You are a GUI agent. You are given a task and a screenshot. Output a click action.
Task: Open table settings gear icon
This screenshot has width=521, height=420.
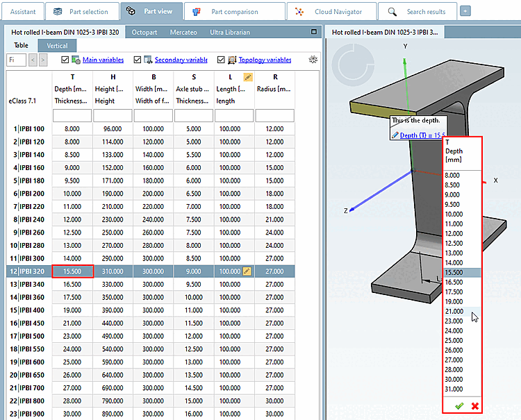click(314, 60)
